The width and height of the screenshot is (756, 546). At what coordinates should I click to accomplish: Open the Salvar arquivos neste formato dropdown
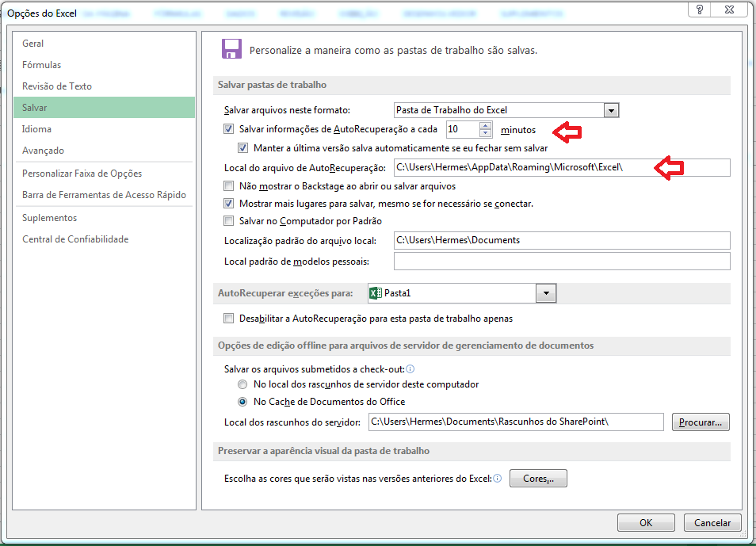pyautogui.click(x=610, y=111)
